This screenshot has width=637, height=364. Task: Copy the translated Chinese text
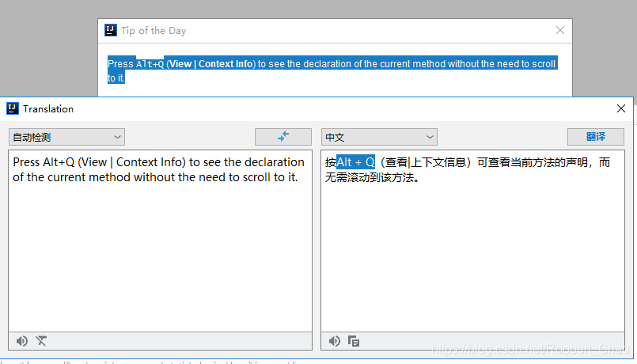354,341
